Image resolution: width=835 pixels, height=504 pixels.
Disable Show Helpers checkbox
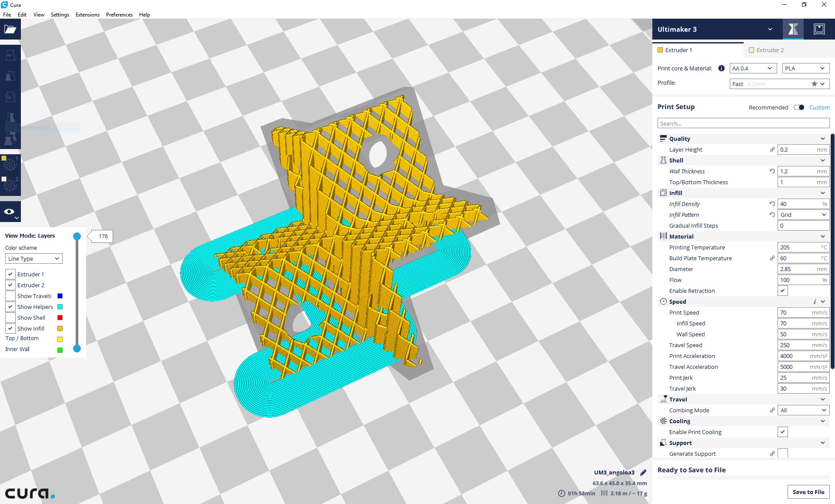(10, 307)
